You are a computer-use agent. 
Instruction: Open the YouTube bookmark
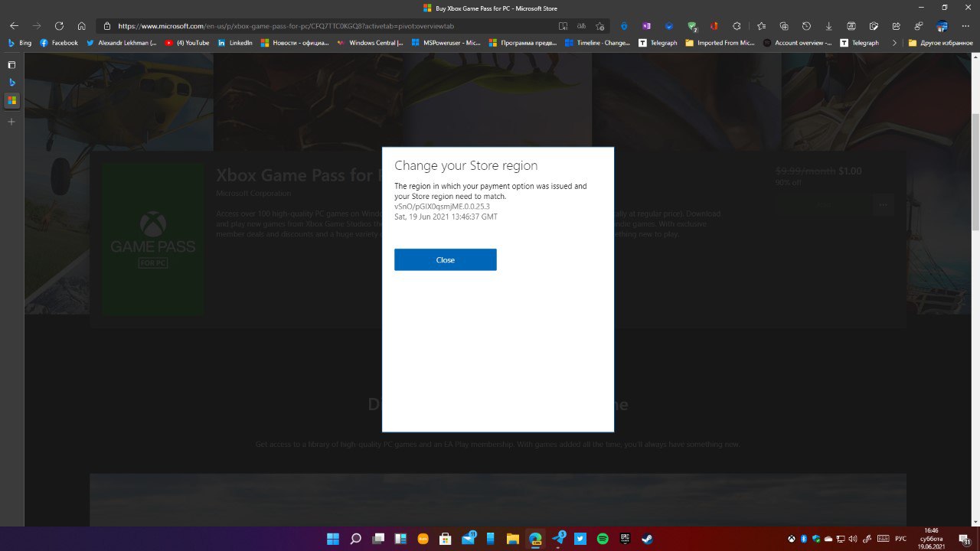coord(188,43)
